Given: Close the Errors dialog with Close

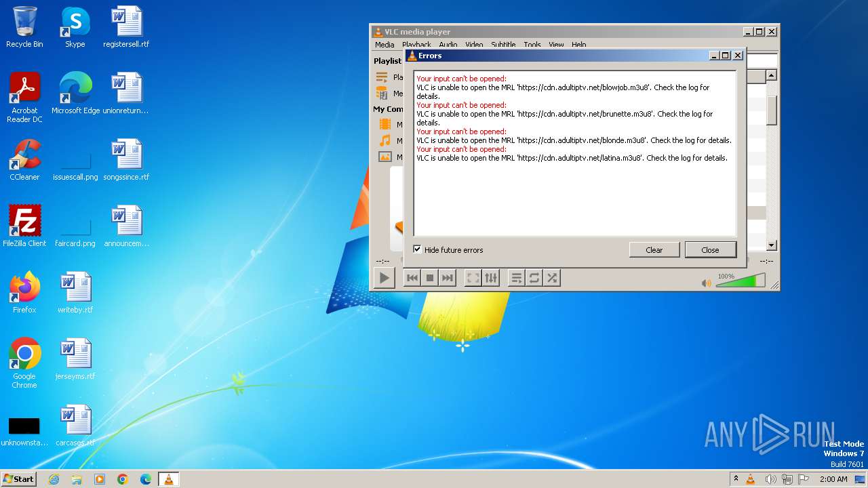Looking at the screenshot, I should [x=710, y=249].
